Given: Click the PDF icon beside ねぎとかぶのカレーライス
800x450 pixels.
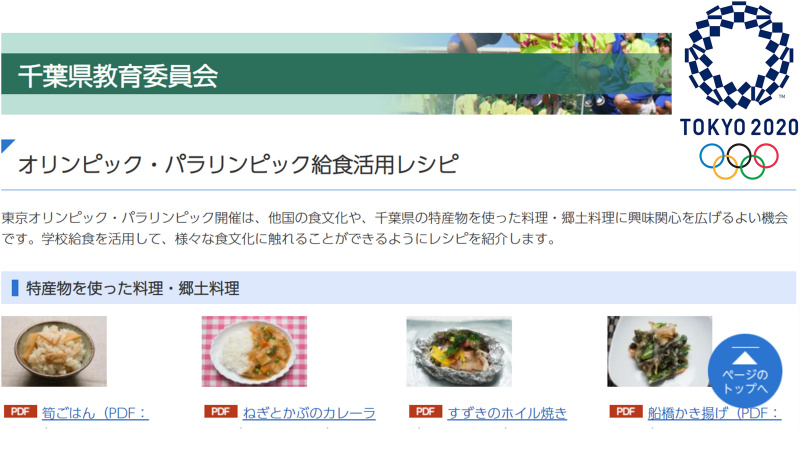Looking at the screenshot, I should pyautogui.click(x=221, y=411).
